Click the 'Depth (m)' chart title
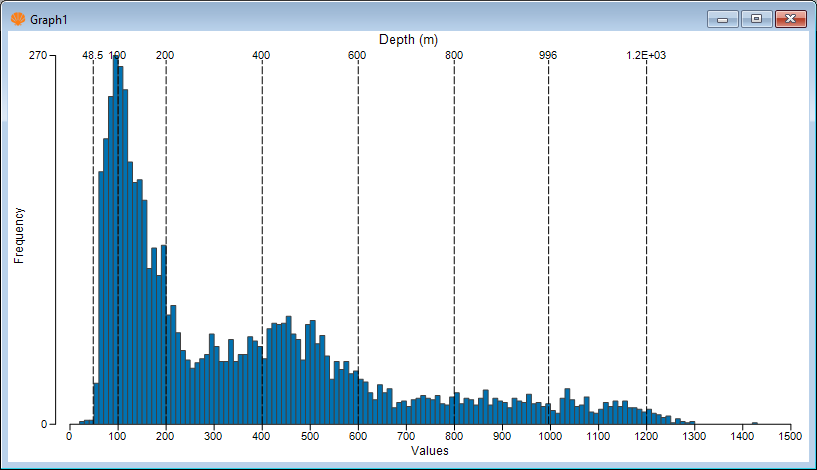 coord(409,40)
